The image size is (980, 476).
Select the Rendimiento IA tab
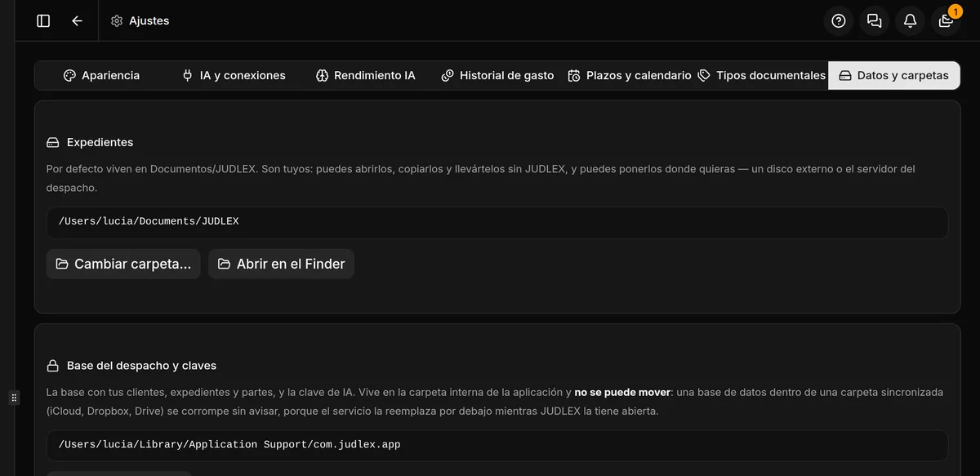point(366,75)
